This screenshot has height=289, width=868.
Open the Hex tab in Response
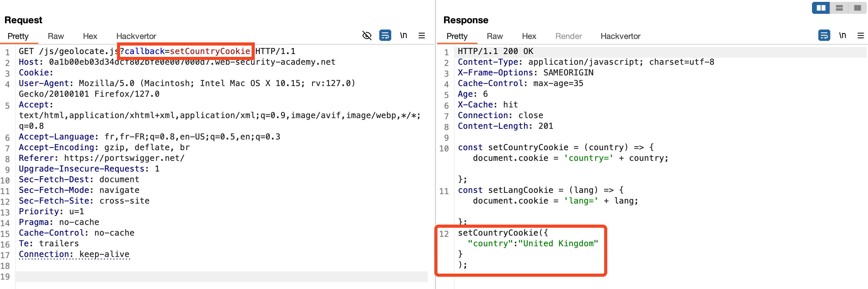[x=529, y=36]
